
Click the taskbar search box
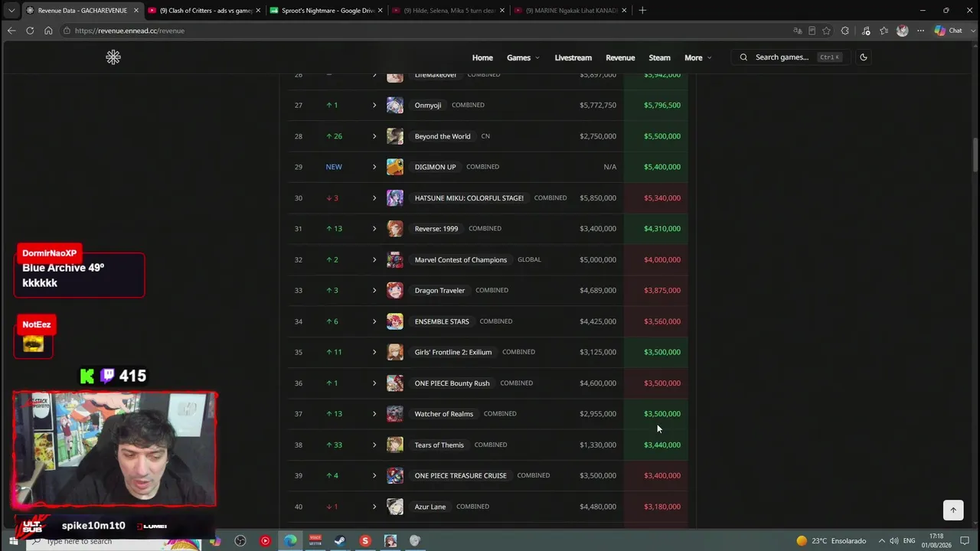click(115, 541)
